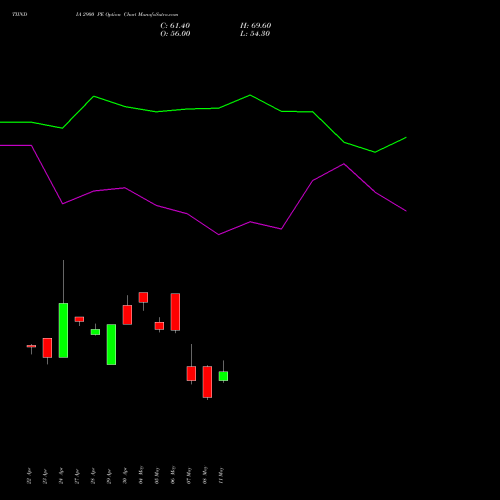Screen dimensions: 500x500
Task: Select the 24 Apr date label
Action: [x=61, y=476]
